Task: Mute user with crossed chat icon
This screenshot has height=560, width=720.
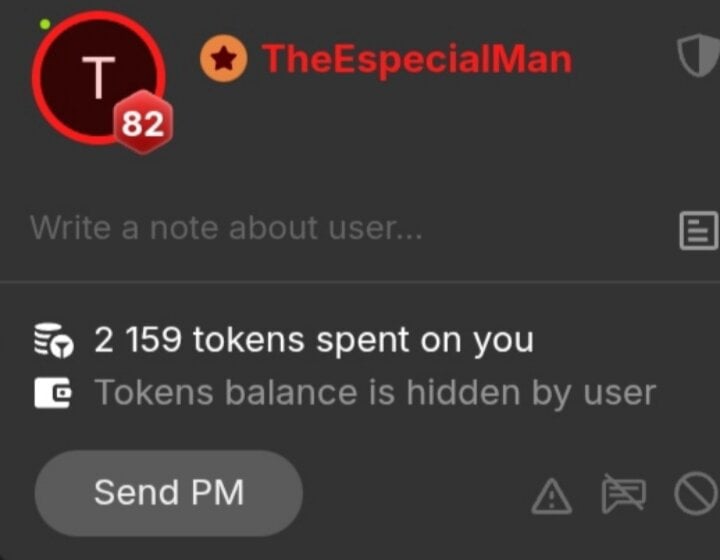Action: point(624,493)
